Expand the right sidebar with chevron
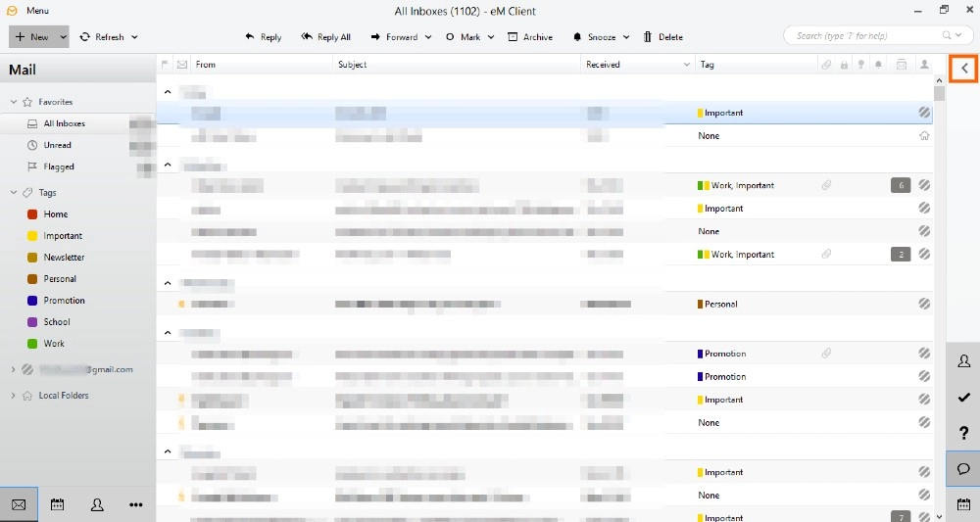The width and height of the screenshot is (980, 522). 963,68
